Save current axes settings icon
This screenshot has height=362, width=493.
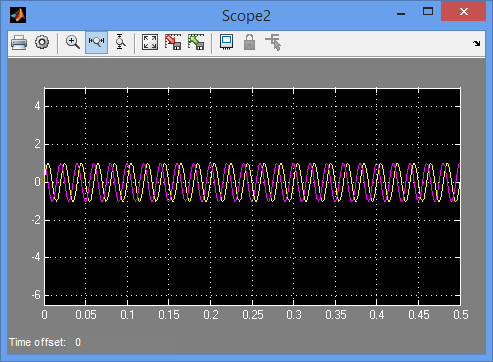pyautogui.click(x=173, y=42)
